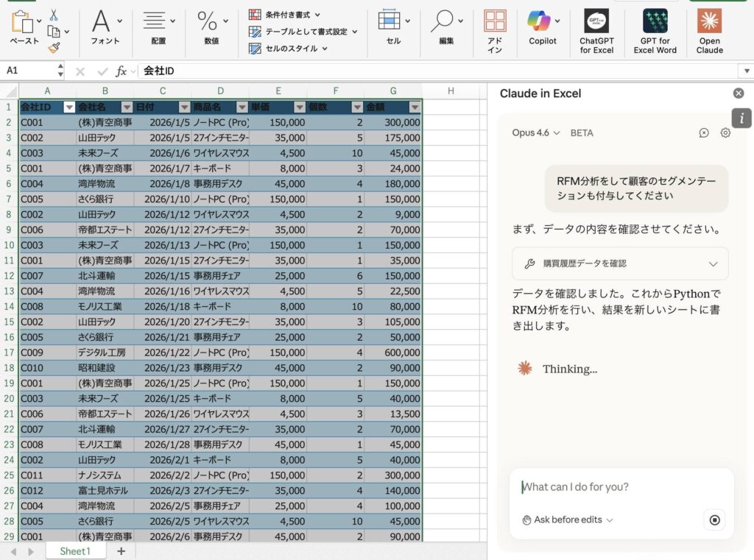
Task: Click the Open Claude ribbon icon
Action: click(x=709, y=21)
